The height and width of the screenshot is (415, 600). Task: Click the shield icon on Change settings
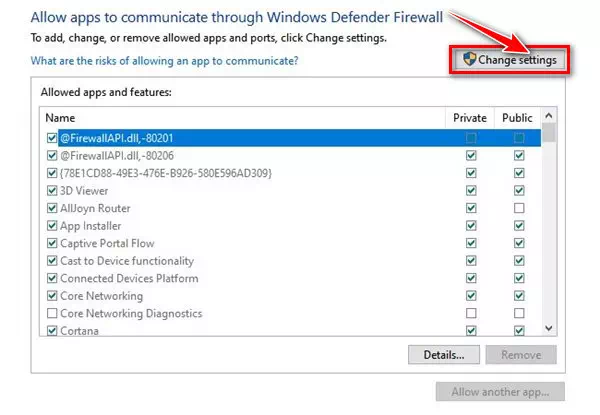pos(470,59)
